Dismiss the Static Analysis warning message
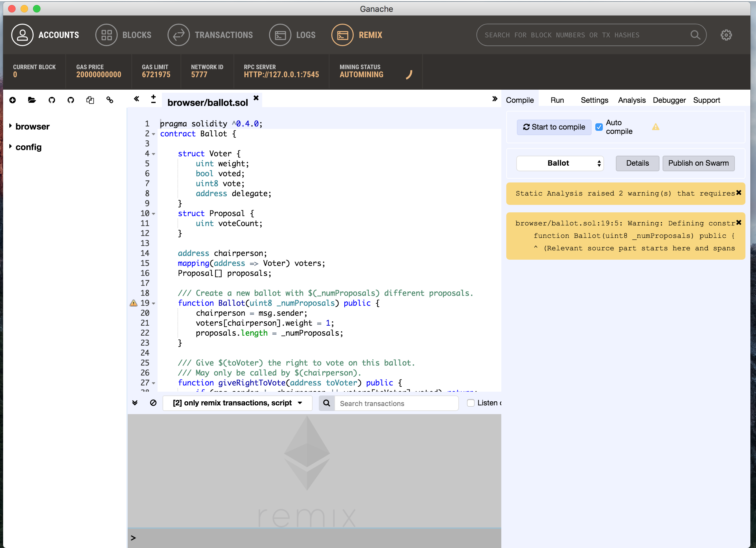Viewport: 756px width, 548px height. (x=739, y=193)
